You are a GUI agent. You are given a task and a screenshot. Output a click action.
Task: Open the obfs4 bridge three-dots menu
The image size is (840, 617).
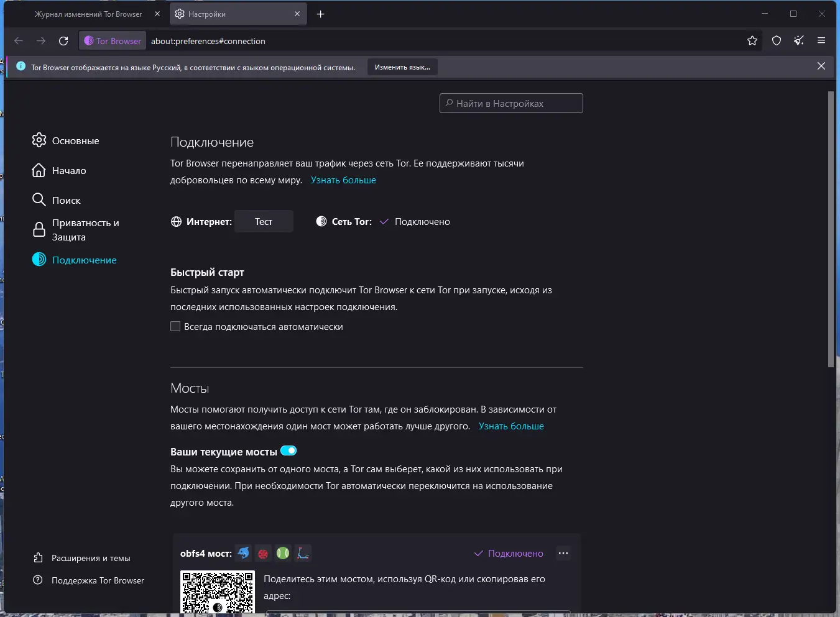[563, 553]
